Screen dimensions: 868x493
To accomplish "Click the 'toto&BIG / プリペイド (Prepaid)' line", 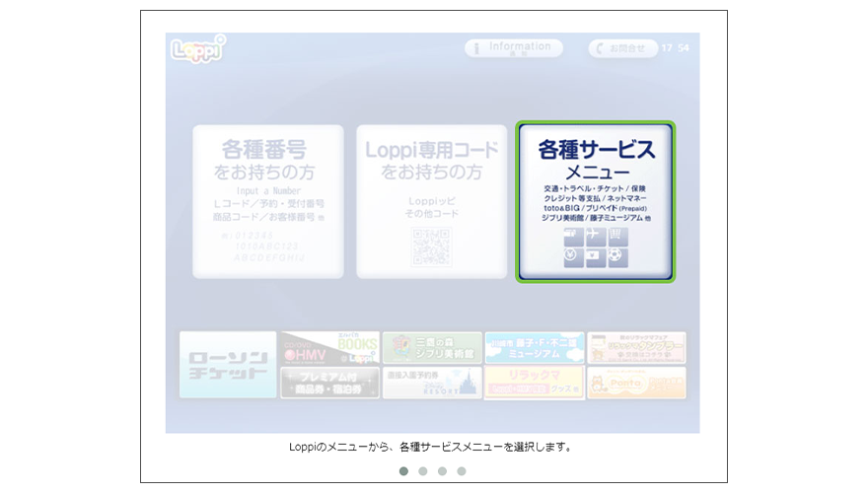I will 595,208.
